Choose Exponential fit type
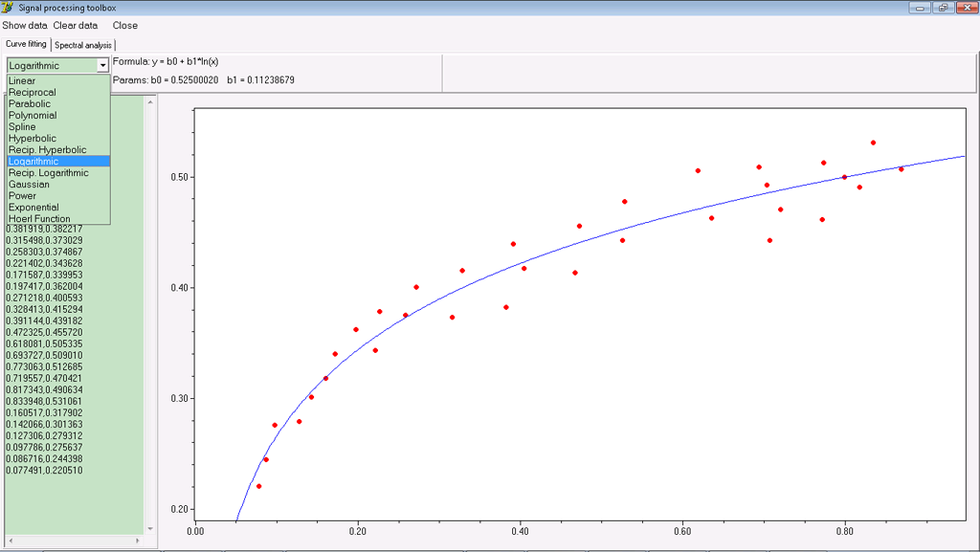Viewport: 980px width, 552px height. (x=33, y=207)
